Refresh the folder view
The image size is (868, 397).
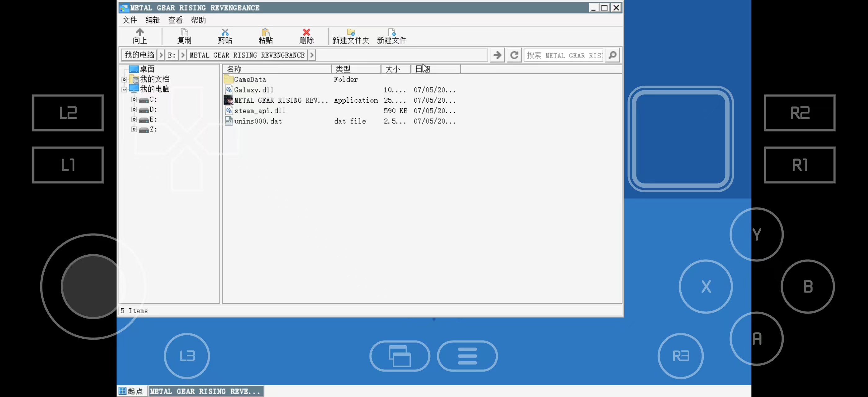[514, 55]
